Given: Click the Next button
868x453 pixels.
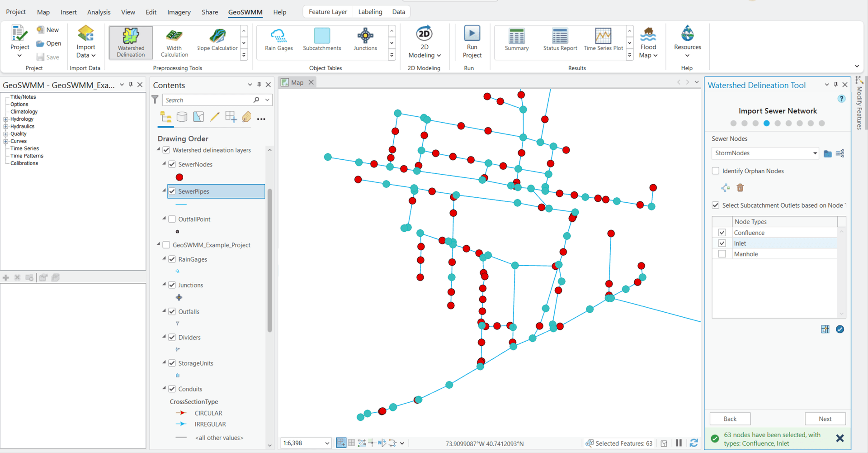Looking at the screenshot, I should pos(825,419).
